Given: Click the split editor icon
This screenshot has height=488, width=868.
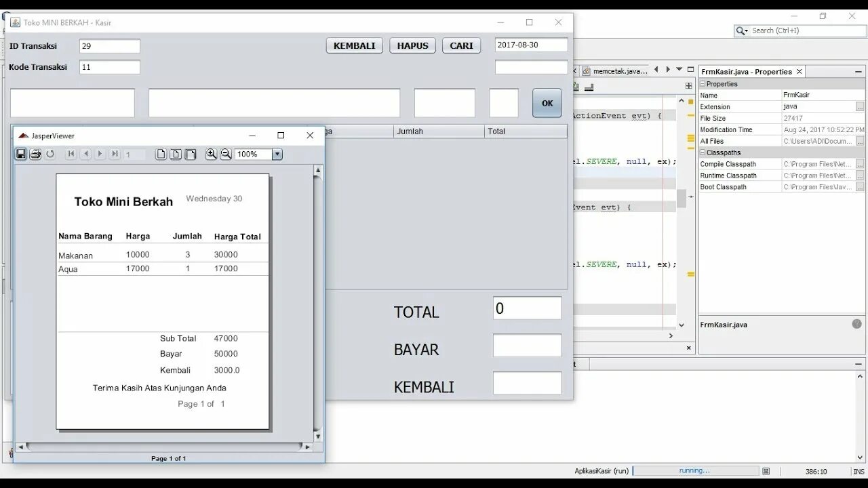Looking at the screenshot, I should (689, 86).
